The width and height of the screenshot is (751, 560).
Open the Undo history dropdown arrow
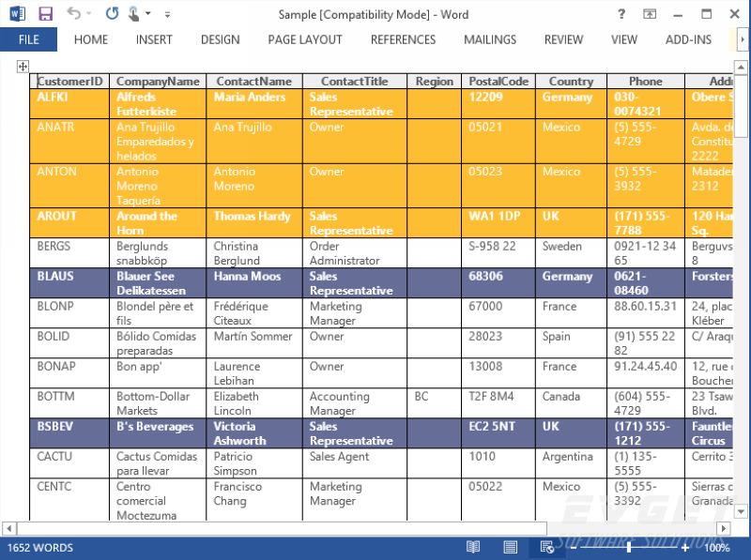89,14
